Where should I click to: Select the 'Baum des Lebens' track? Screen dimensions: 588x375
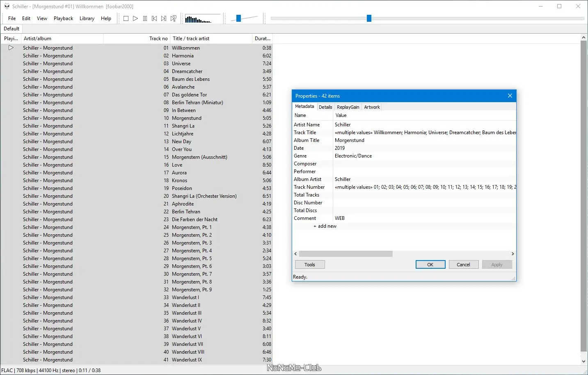point(137,79)
